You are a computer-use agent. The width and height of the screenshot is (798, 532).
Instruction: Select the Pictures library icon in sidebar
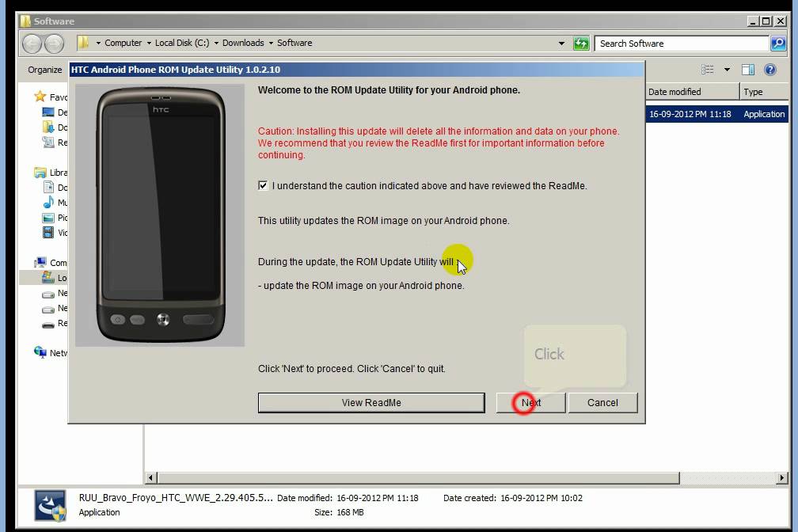48,218
